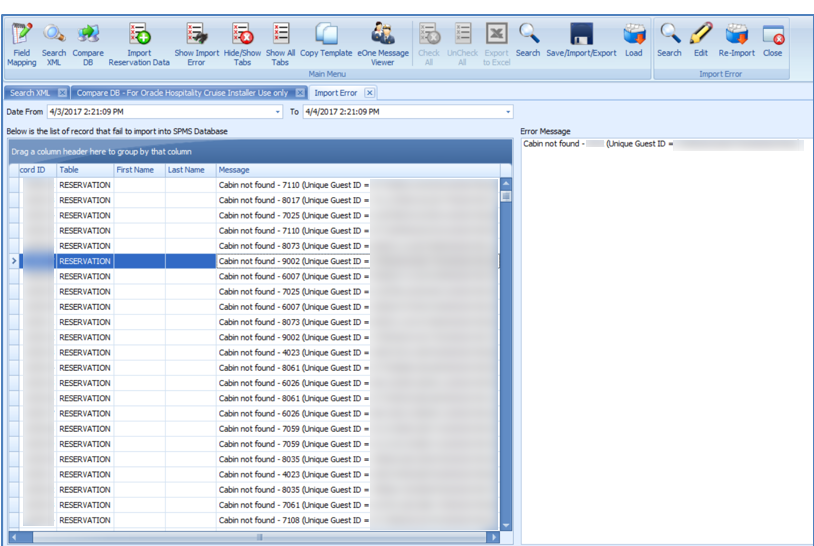Close the Compare DB tab
This screenshot has width=814, height=546.
click(x=300, y=93)
